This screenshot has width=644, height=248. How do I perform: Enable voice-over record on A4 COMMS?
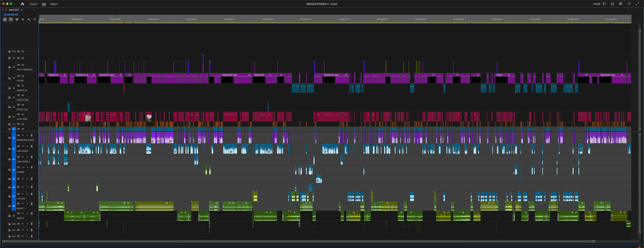tap(32, 167)
